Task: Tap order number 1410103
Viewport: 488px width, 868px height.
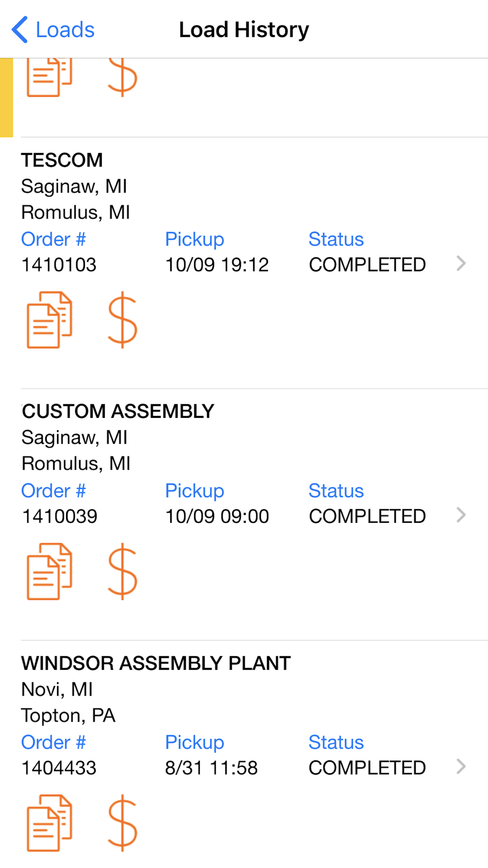Action: click(x=59, y=265)
